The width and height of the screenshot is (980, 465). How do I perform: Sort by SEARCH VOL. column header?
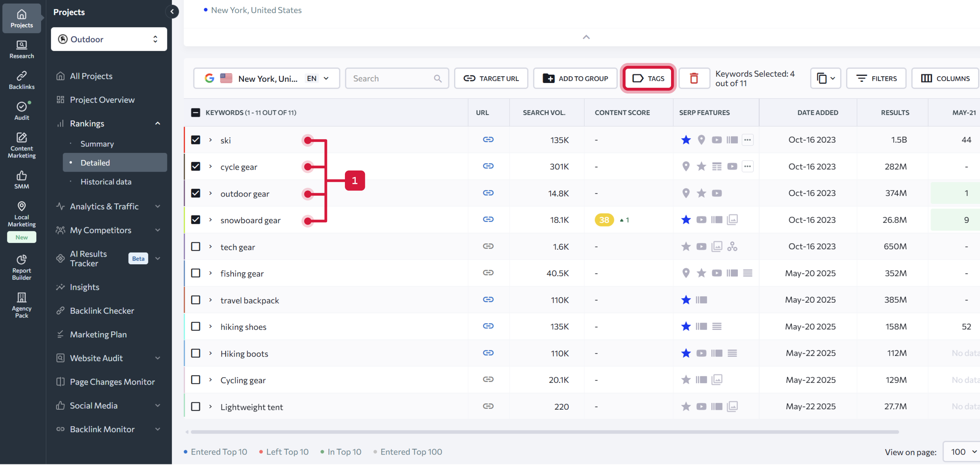[544, 113]
